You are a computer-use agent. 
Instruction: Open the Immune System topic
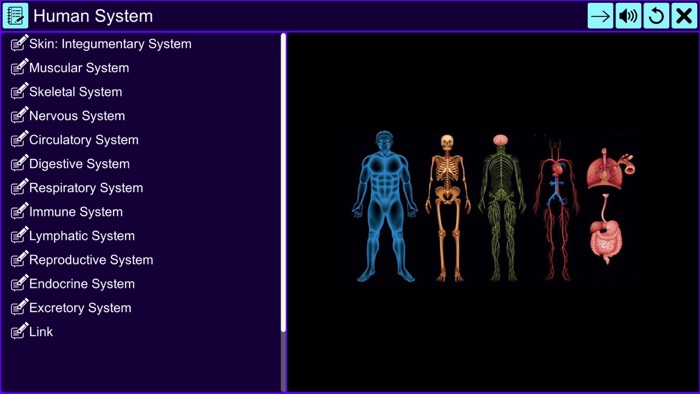[76, 212]
